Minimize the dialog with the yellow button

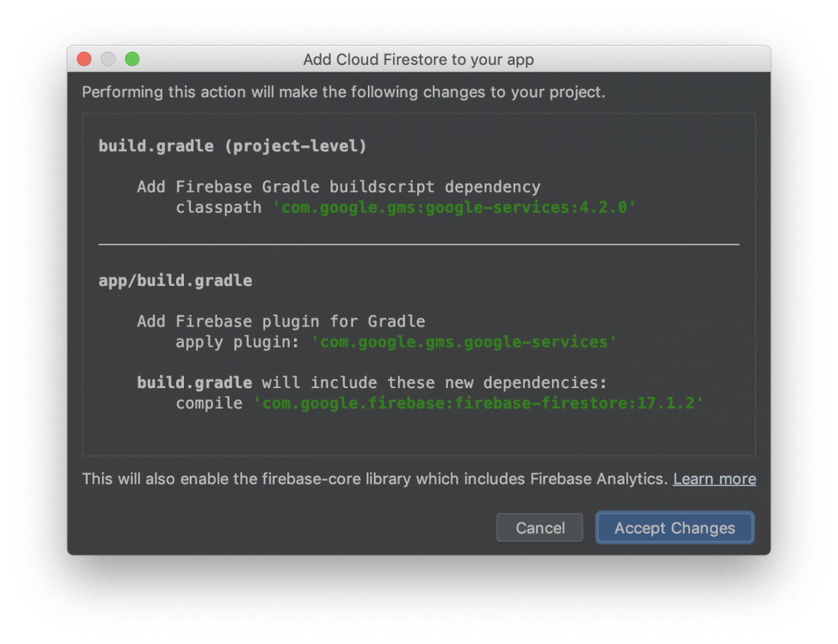(x=108, y=59)
